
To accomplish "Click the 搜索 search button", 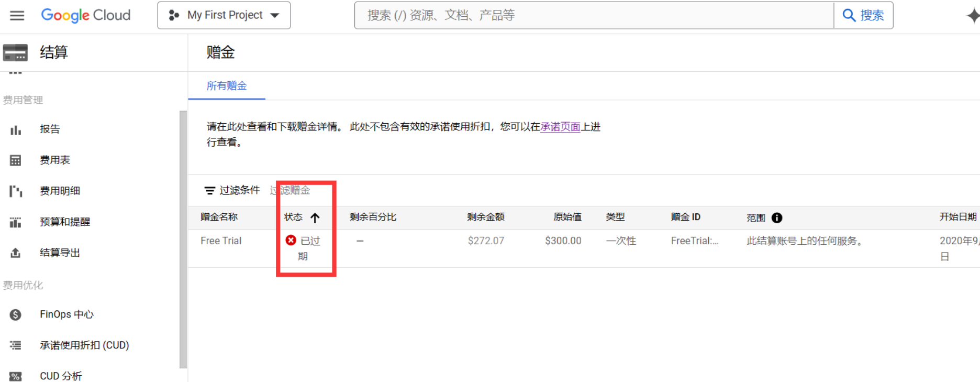I will [863, 15].
